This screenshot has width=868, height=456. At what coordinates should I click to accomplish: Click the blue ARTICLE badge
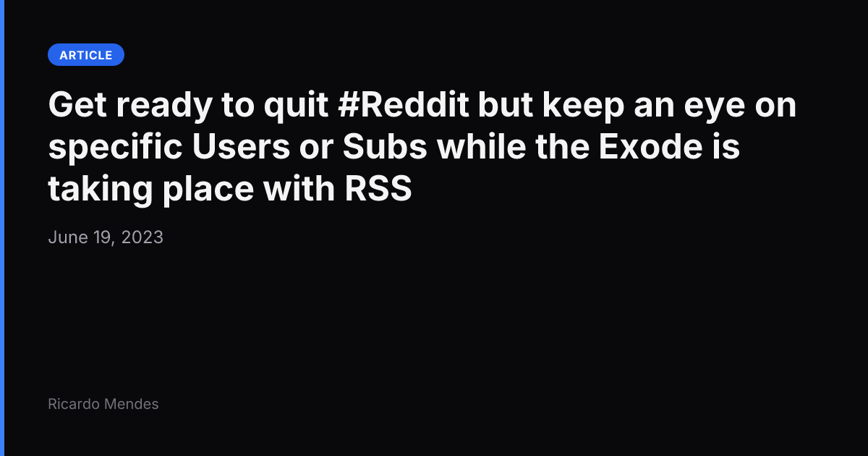pos(86,55)
